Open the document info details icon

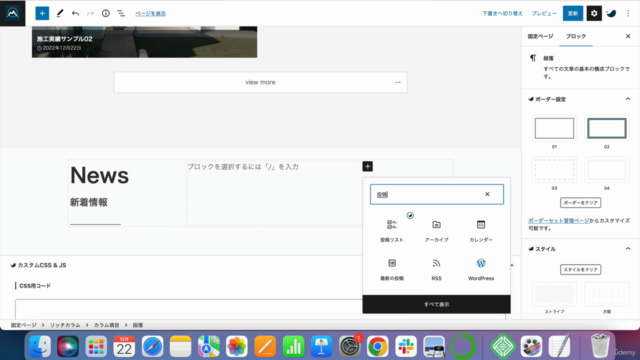[x=106, y=13]
